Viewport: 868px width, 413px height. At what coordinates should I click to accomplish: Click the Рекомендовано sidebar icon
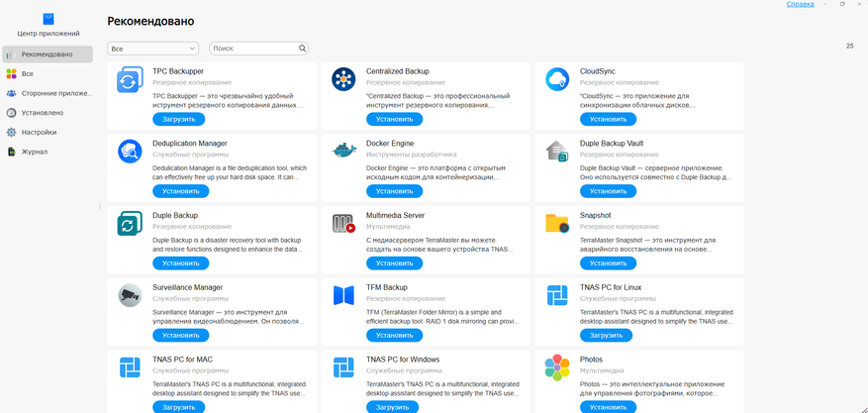click(11, 54)
